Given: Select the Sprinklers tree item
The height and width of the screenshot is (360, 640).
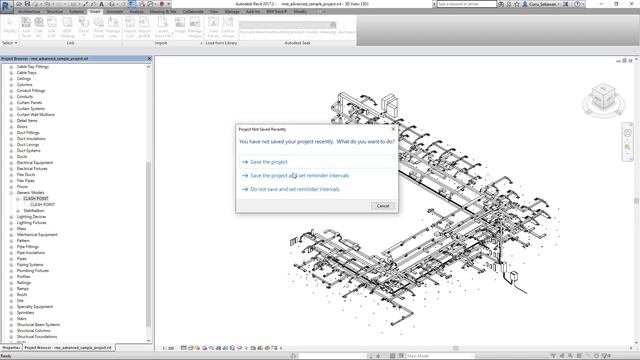Looking at the screenshot, I should click(x=25, y=313).
